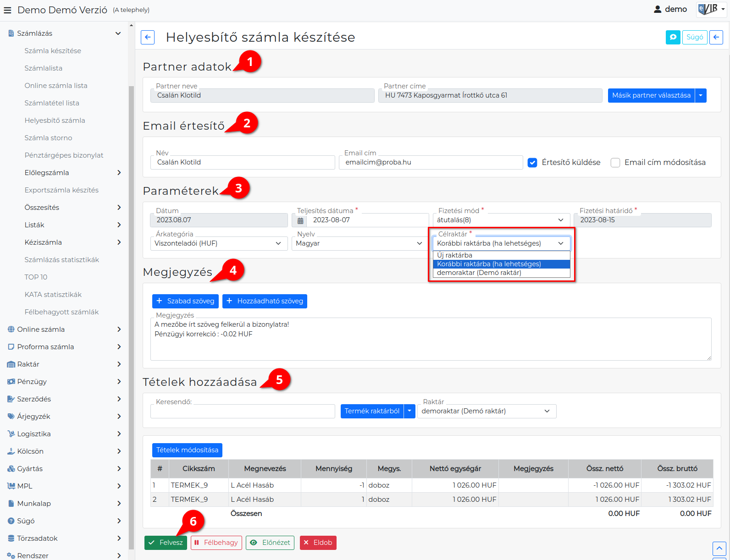Click the Tételek módosítása button
Image resolution: width=730 pixels, height=560 pixels.
(187, 450)
